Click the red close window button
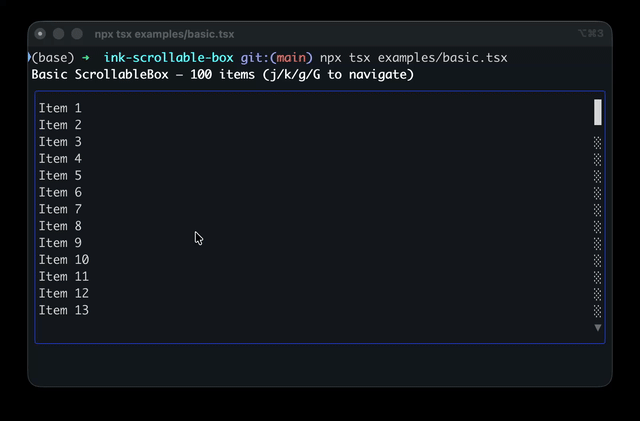Viewport: 640px width, 421px height. (x=40, y=34)
